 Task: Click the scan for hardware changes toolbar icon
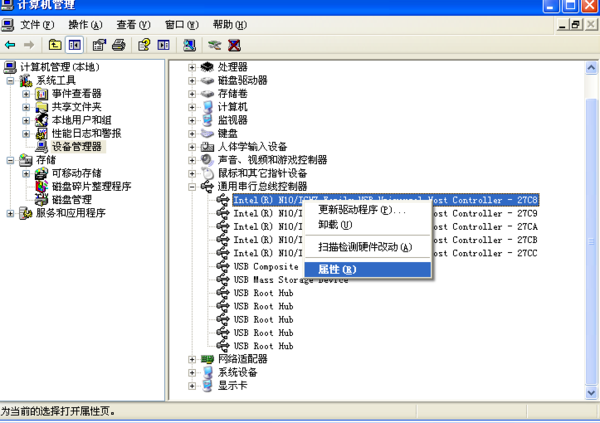point(215,45)
